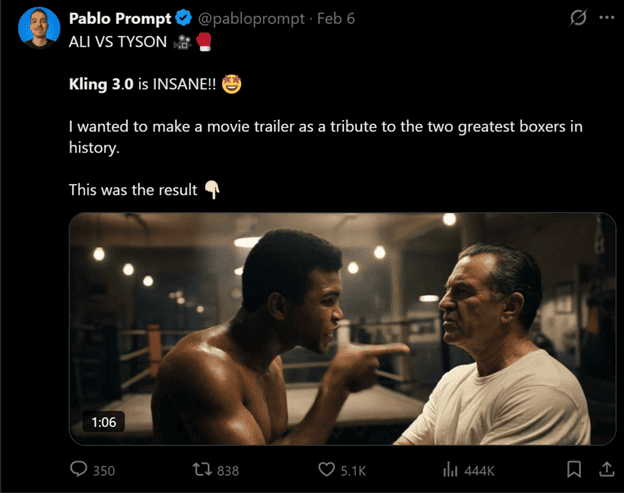This screenshot has width=624, height=493.
Task: Click the Pablo Prompt display name
Action: [x=120, y=18]
